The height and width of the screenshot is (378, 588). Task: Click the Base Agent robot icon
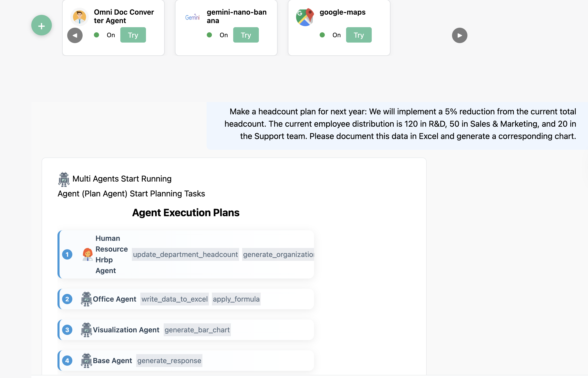[86, 361]
